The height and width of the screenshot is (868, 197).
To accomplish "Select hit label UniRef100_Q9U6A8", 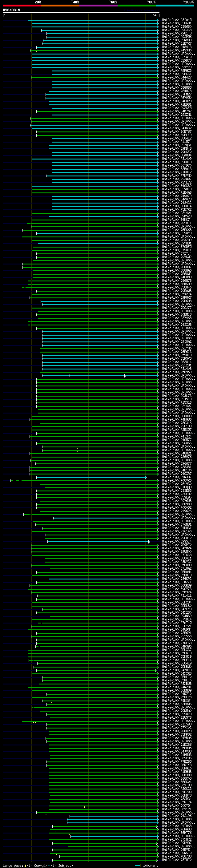I will [177, 301].
